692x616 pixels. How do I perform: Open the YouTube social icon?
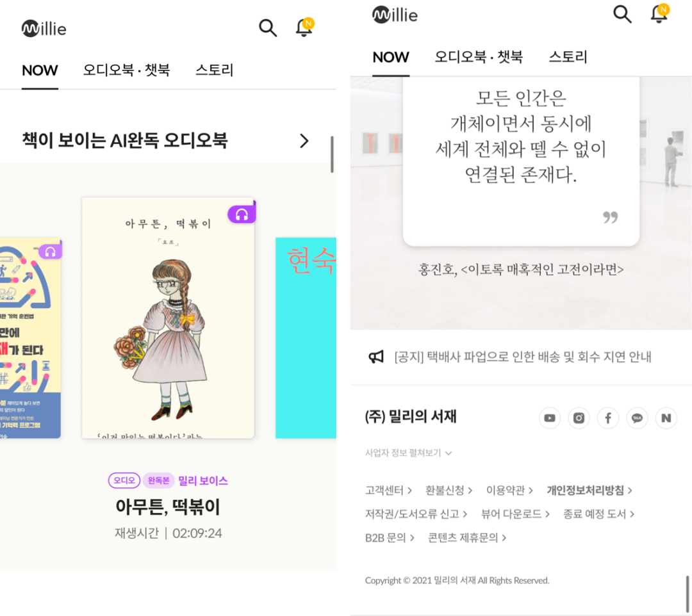tap(550, 417)
